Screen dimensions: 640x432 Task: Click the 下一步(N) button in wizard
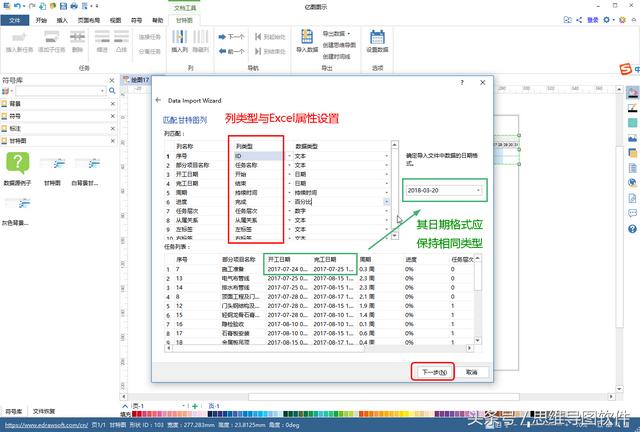[434, 372]
